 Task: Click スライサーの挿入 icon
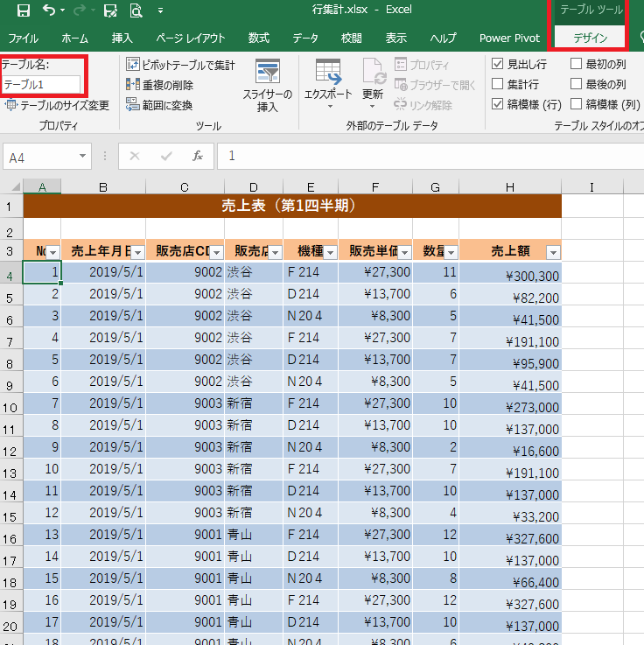(x=267, y=71)
